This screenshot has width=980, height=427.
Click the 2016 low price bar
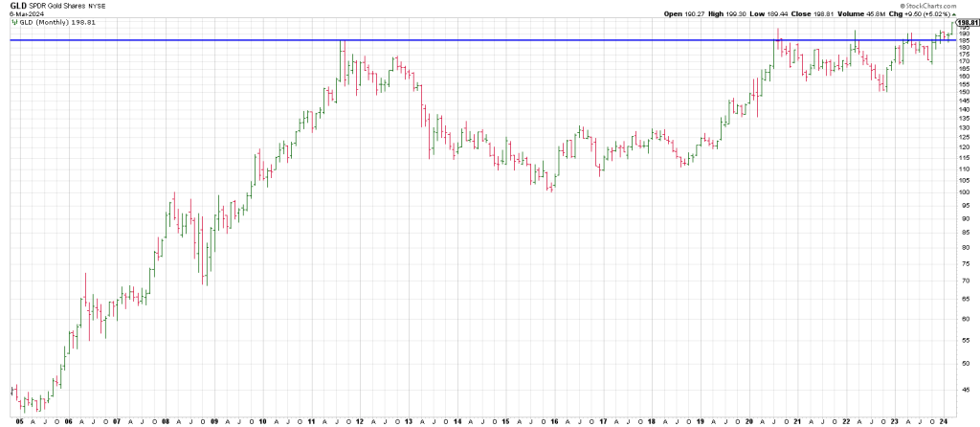pyautogui.click(x=552, y=188)
